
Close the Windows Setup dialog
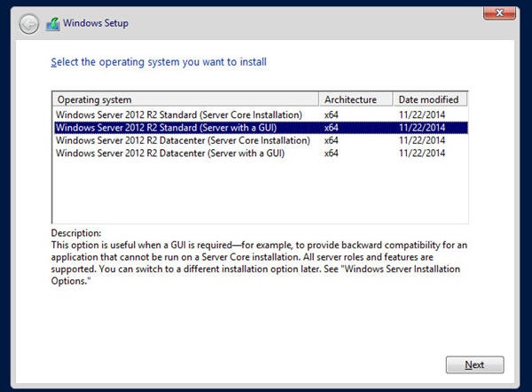pos(499,13)
